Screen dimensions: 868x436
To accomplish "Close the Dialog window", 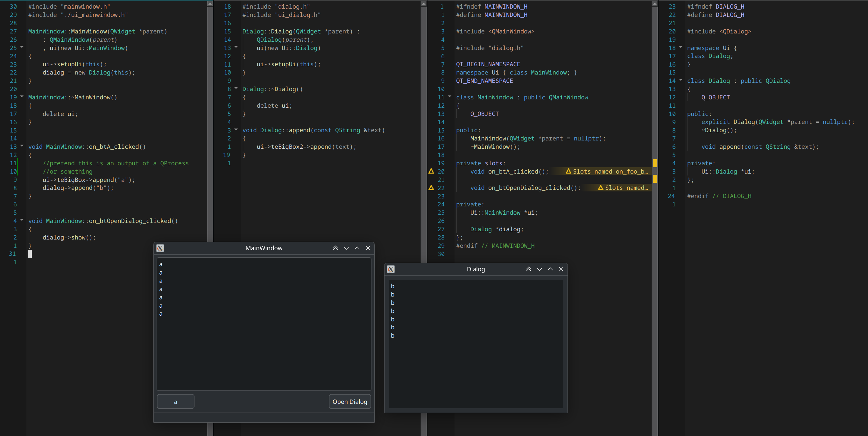I will point(561,269).
